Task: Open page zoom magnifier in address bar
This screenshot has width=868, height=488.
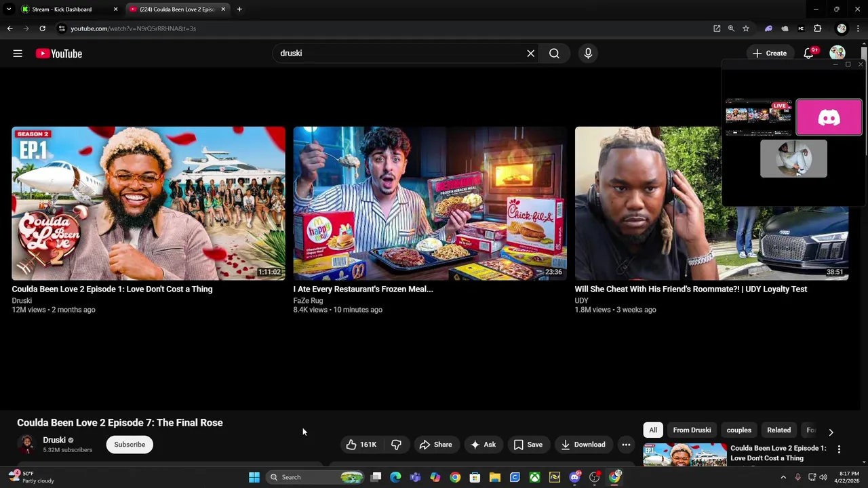Action: click(731, 28)
